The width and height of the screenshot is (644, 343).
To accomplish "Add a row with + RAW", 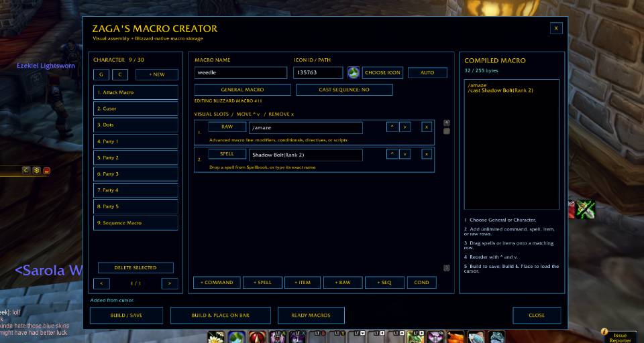I will coord(343,283).
